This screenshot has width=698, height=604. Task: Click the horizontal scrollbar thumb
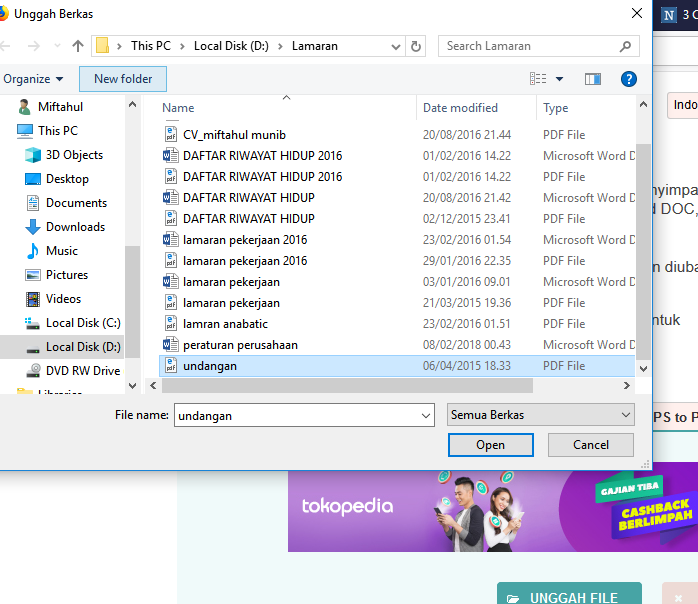pos(347,385)
